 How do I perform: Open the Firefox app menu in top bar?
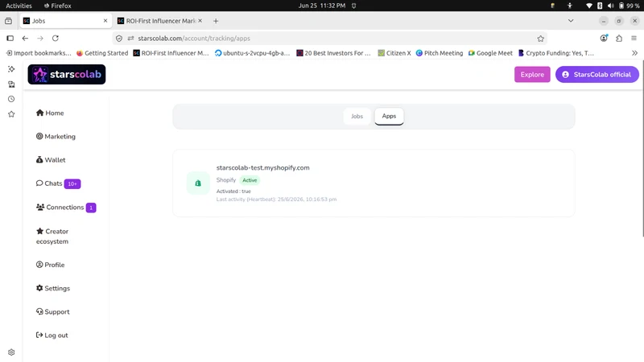point(57,6)
